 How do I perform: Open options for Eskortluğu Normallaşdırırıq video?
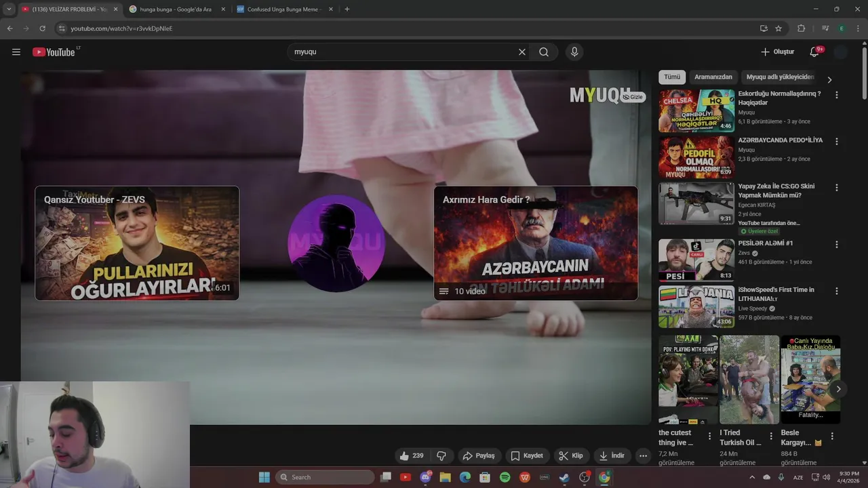836,96
